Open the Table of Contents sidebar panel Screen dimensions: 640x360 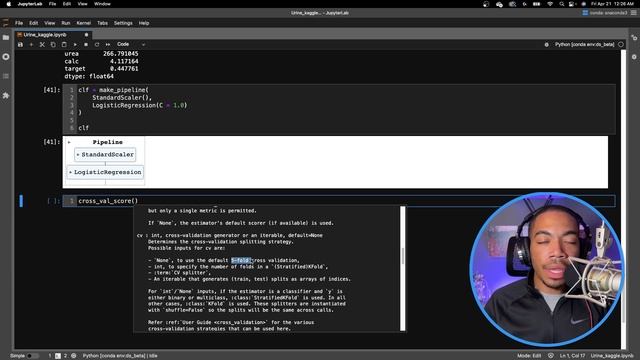(6, 76)
